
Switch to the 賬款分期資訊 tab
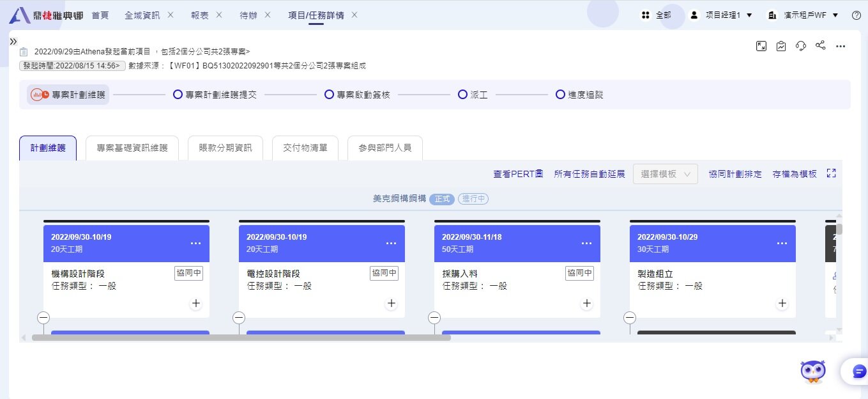[224, 147]
